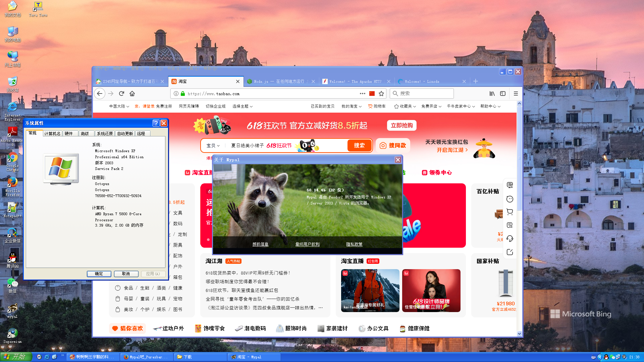
Task: Click 取消 button in System Properties
Action: 126,274
